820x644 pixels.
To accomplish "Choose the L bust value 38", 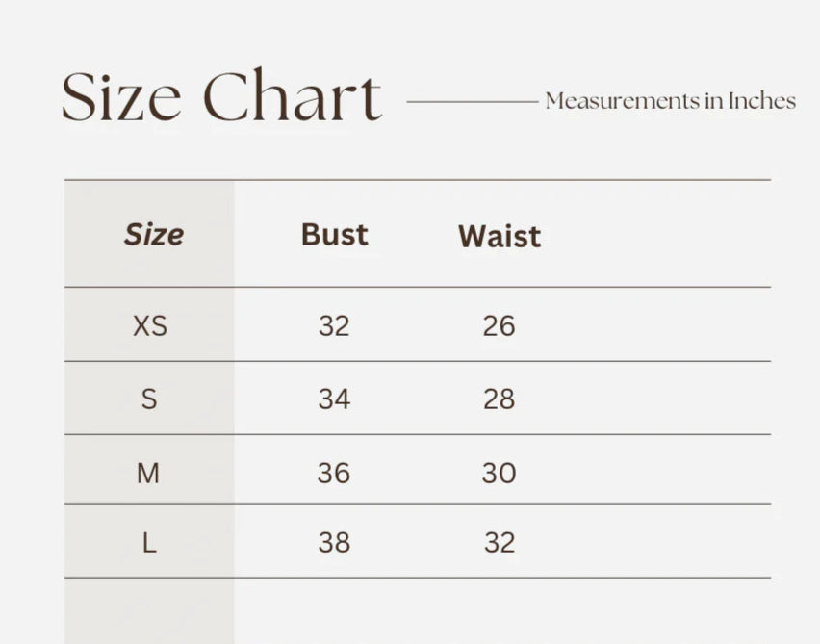I will 334,543.
